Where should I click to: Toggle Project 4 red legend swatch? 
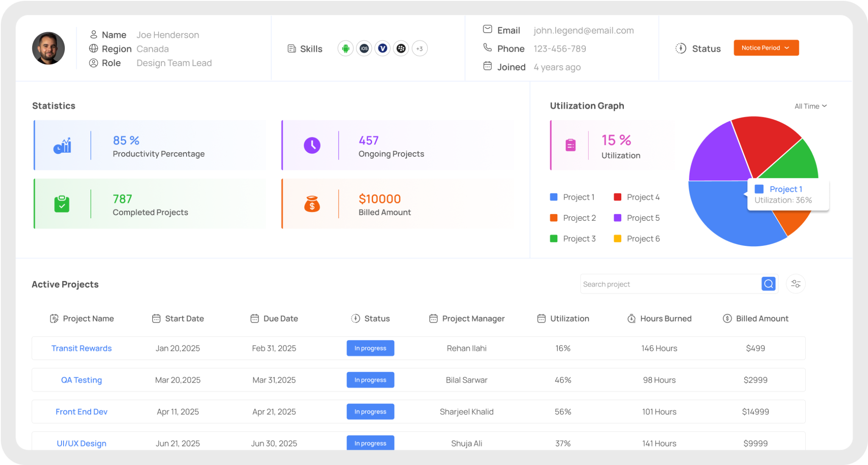click(618, 197)
